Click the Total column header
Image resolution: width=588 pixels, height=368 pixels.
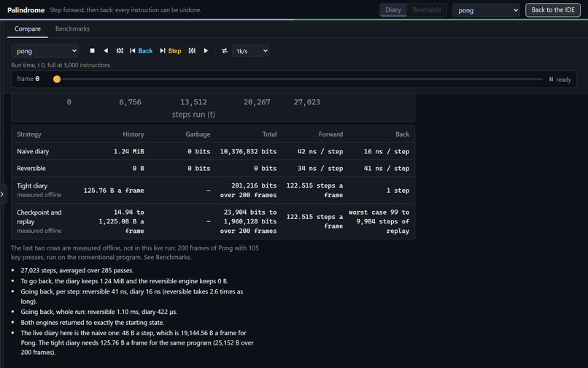[269, 134]
